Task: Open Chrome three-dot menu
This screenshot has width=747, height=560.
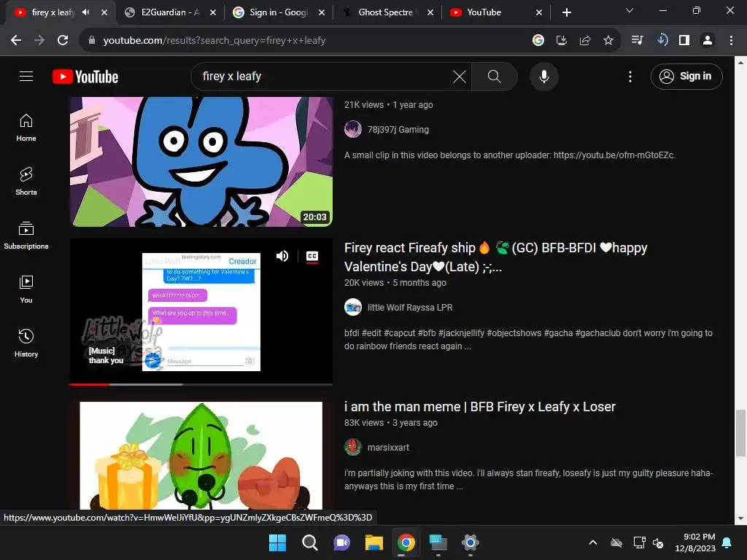Action: tap(731, 41)
